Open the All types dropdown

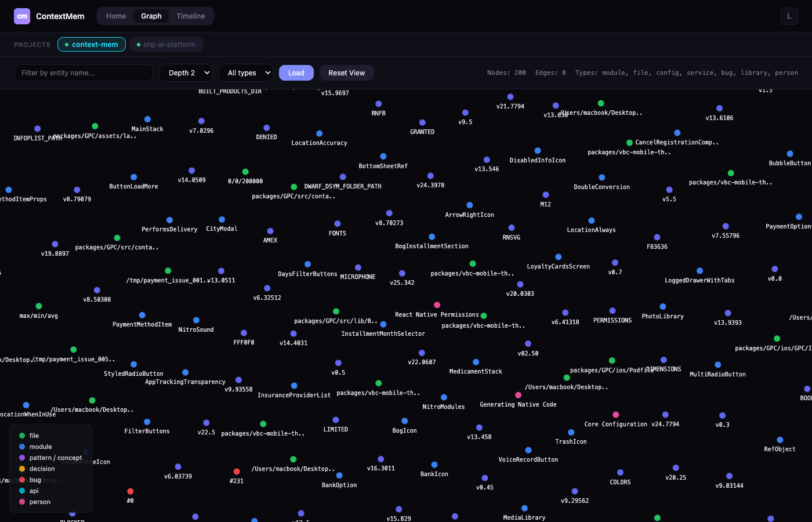tap(246, 72)
